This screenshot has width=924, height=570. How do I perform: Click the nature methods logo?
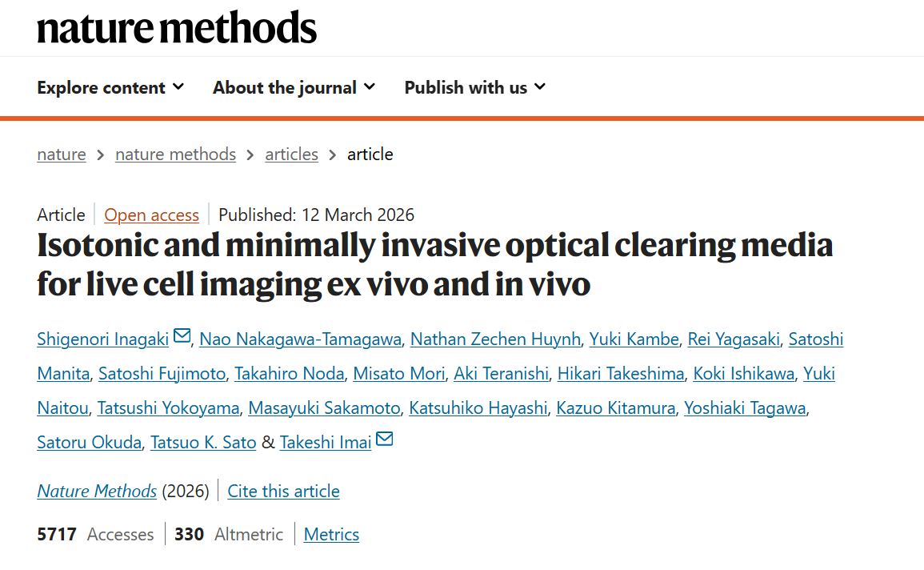coord(177,28)
